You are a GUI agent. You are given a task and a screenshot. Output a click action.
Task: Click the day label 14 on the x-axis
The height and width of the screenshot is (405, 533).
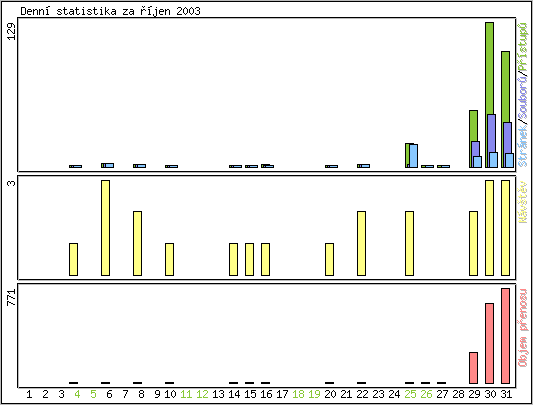pos(234,394)
